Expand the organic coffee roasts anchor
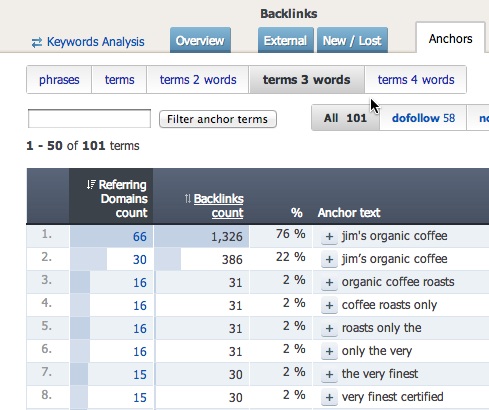This screenshot has height=410, width=489. click(329, 283)
